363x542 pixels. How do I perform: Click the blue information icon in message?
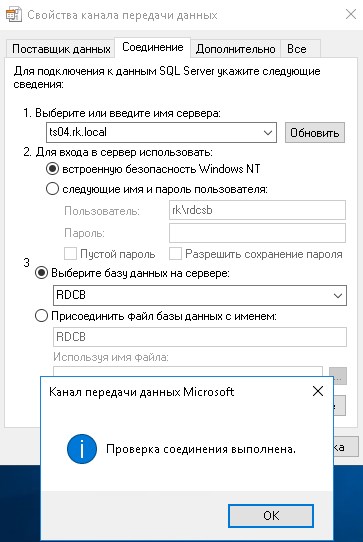(82, 449)
